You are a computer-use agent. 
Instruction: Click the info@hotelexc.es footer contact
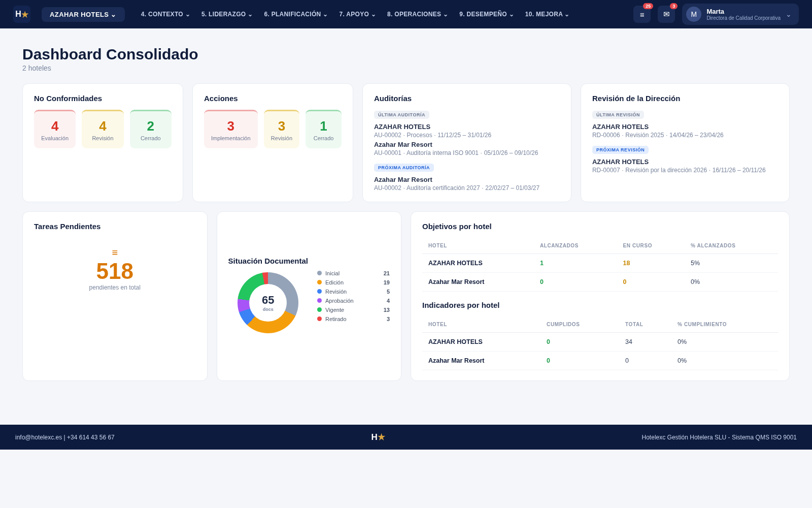click(x=39, y=437)
